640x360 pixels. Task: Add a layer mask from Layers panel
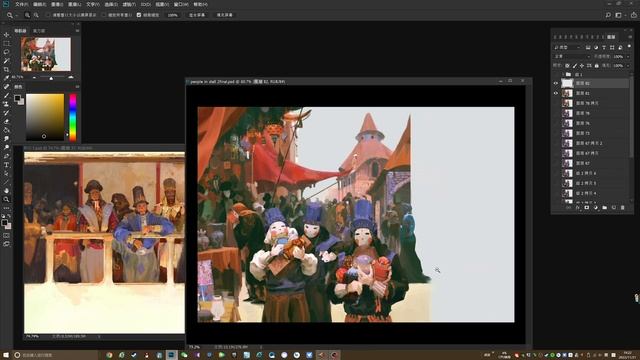point(587,208)
